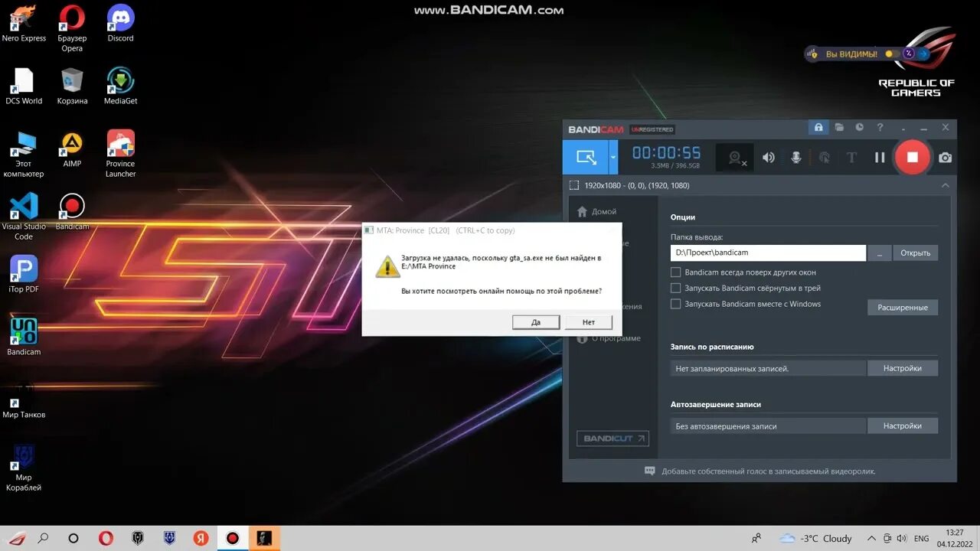
Task: Stop the Bandicam recording
Action: [912, 157]
